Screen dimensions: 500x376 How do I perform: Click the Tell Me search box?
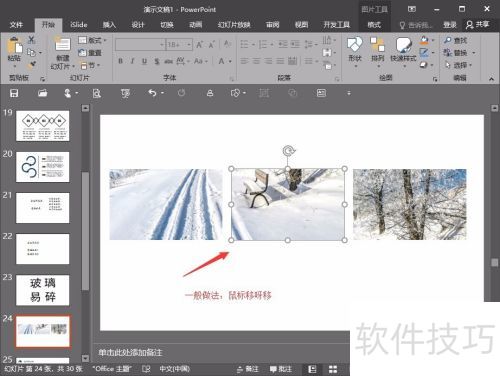click(417, 25)
